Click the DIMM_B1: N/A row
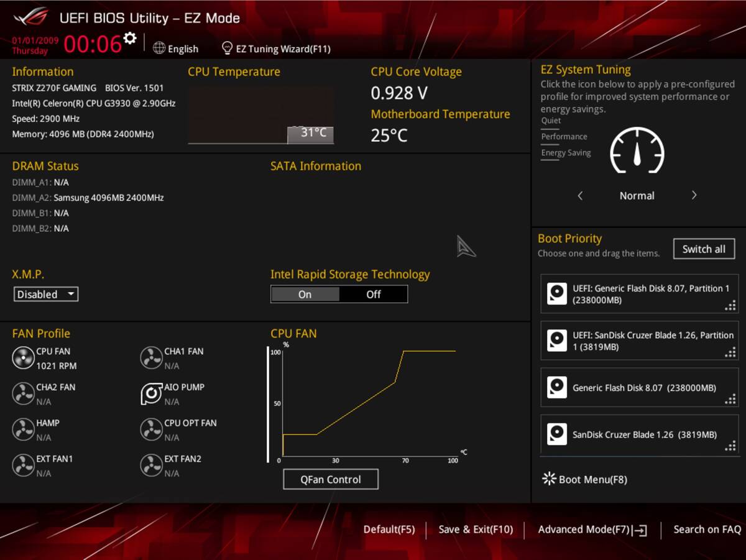746x560 pixels. pos(40,213)
